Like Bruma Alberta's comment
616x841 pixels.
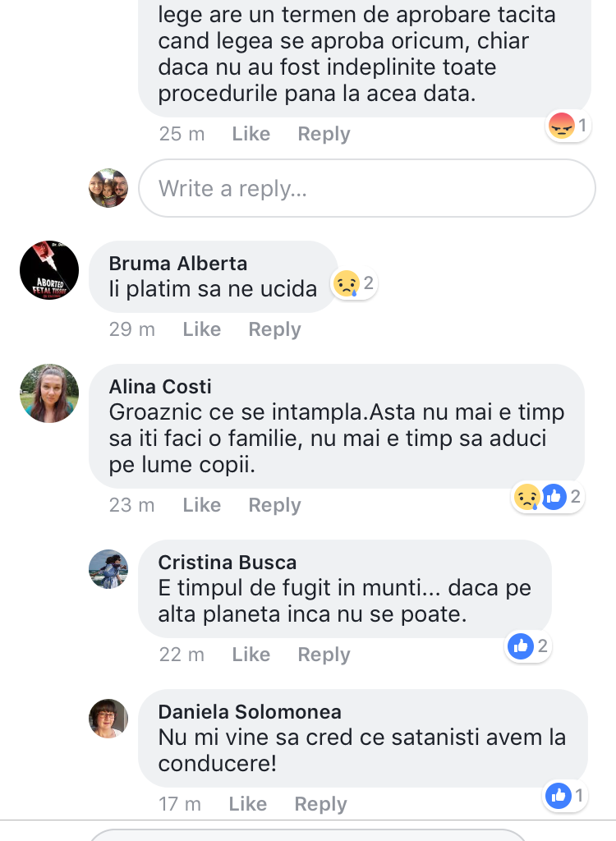(202, 329)
